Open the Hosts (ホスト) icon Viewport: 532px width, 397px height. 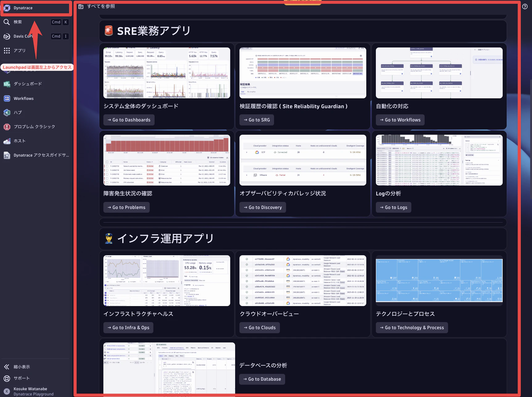point(7,141)
